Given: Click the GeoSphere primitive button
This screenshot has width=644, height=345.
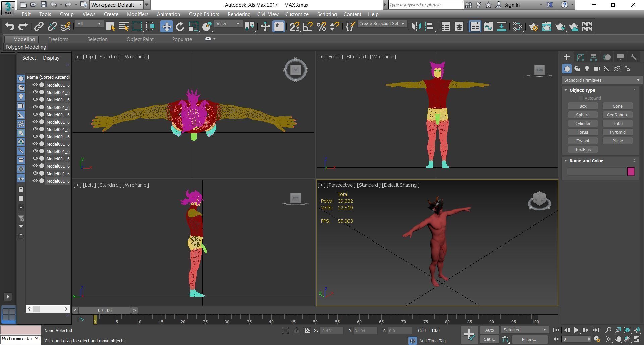Looking at the screenshot, I should click(x=618, y=115).
